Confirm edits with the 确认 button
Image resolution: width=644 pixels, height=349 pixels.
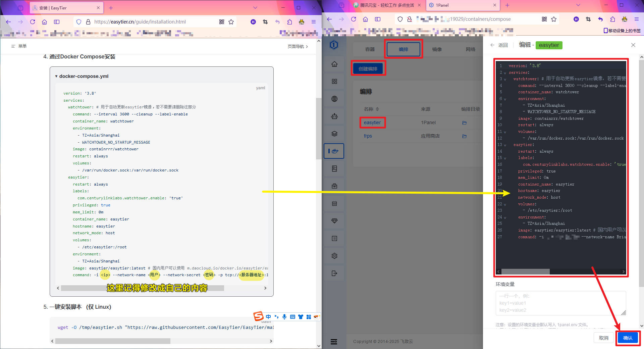tap(627, 338)
